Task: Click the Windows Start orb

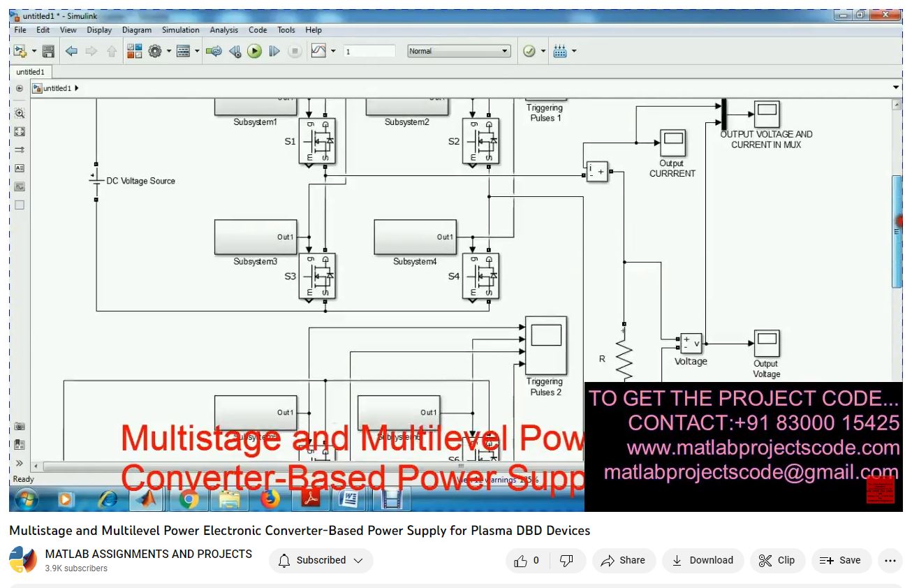Action: click(x=26, y=499)
